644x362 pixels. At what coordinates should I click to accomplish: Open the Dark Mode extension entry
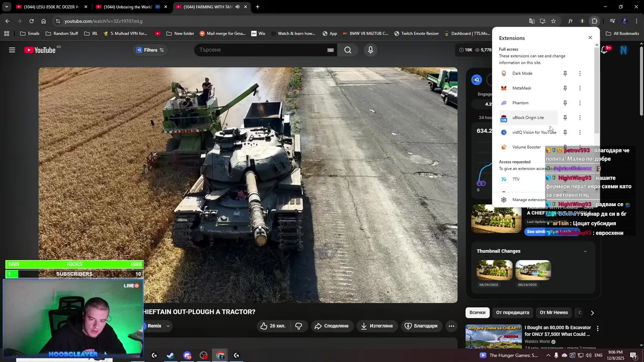click(529, 73)
